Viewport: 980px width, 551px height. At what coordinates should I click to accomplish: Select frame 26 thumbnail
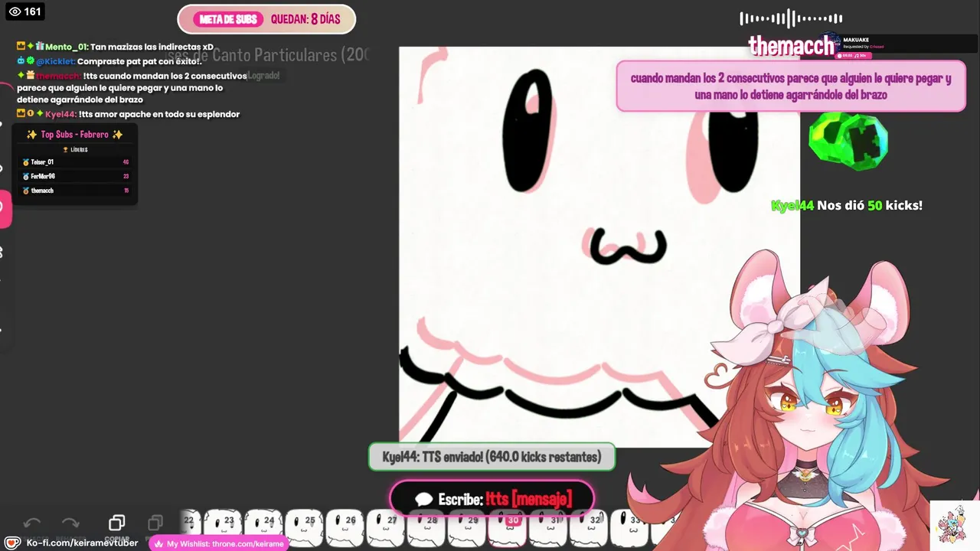[345, 527]
